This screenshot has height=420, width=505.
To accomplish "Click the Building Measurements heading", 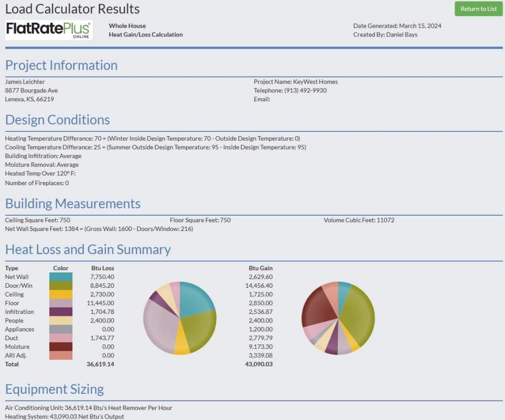I will [72, 204].
